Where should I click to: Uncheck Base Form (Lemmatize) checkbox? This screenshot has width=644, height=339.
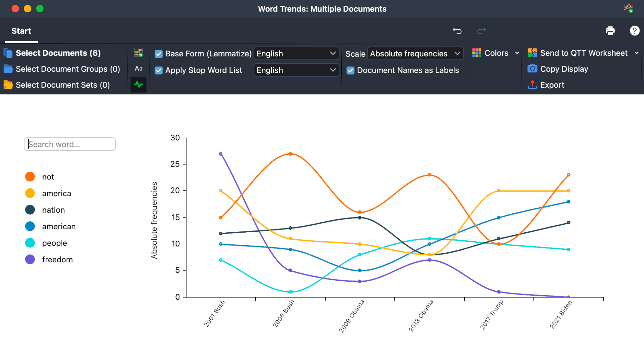[159, 54]
